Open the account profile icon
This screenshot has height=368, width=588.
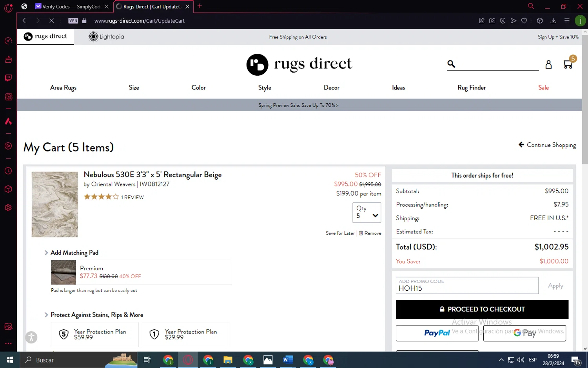(548, 64)
